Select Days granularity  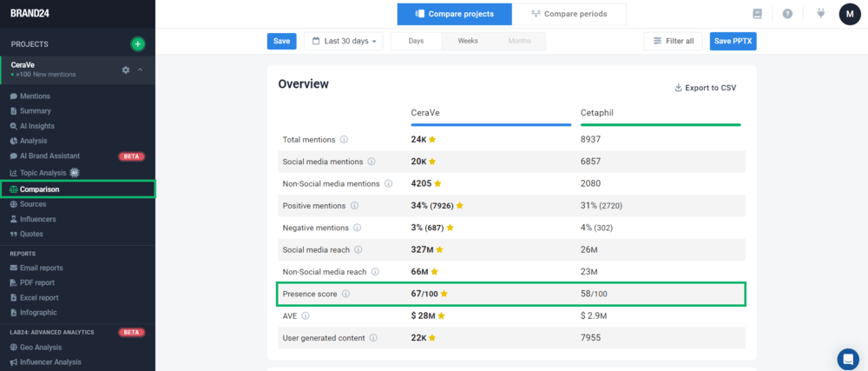(417, 41)
